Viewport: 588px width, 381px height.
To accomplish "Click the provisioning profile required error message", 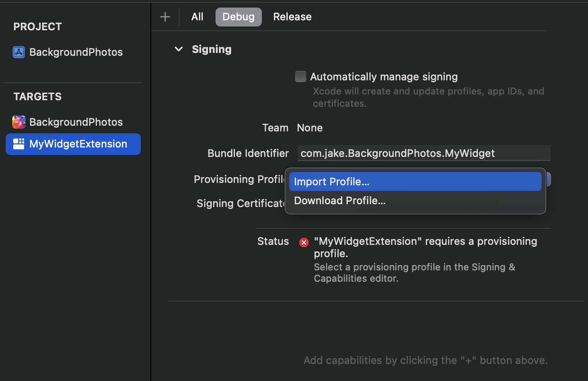I will click(x=425, y=247).
